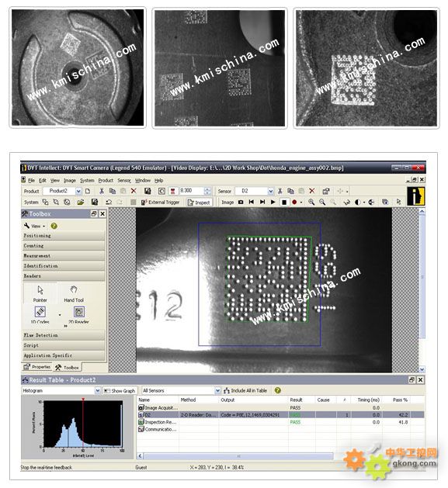Image resolution: width=448 pixels, height=488 pixels.
Task: Open the All Sensors filter dropdown
Action: 217,390
